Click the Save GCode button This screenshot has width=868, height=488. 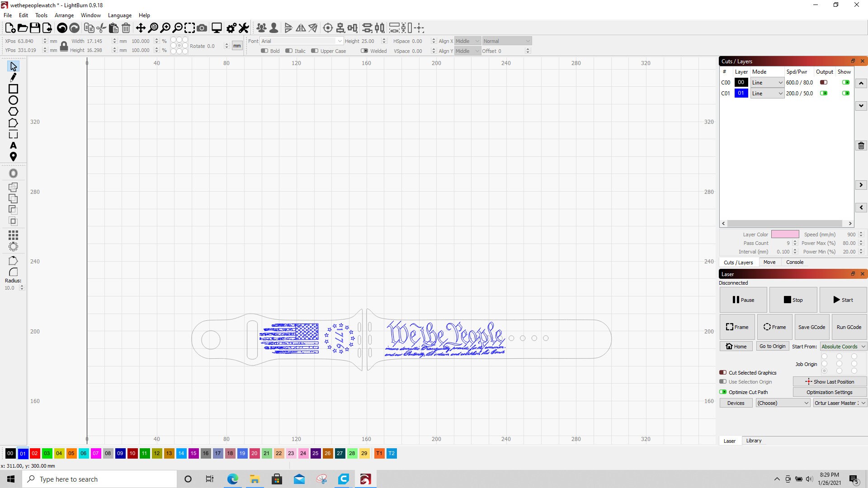click(811, 327)
